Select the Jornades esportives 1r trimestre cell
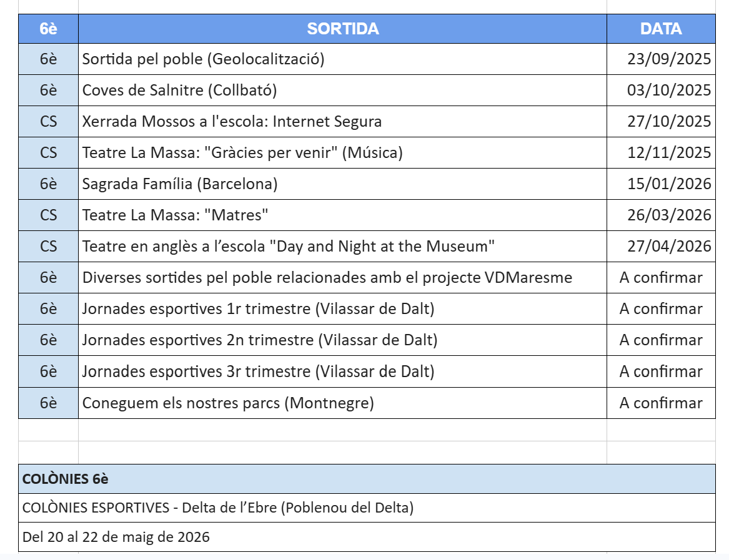 click(342, 309)
